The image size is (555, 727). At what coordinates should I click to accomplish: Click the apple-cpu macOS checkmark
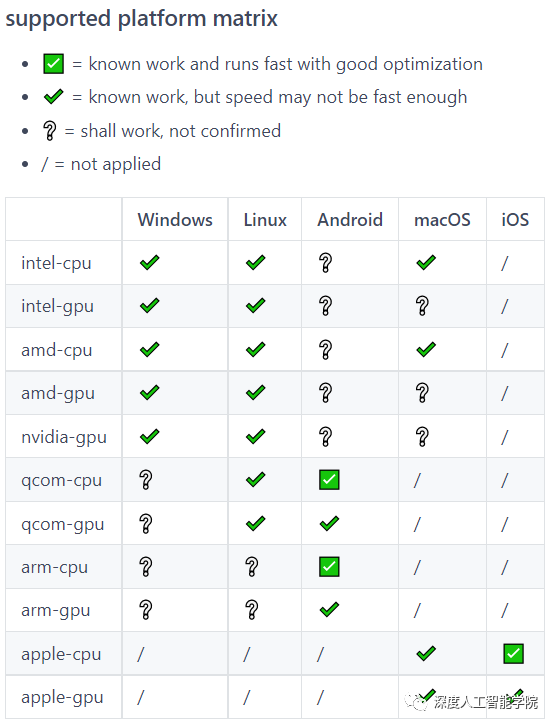[426, 654]
